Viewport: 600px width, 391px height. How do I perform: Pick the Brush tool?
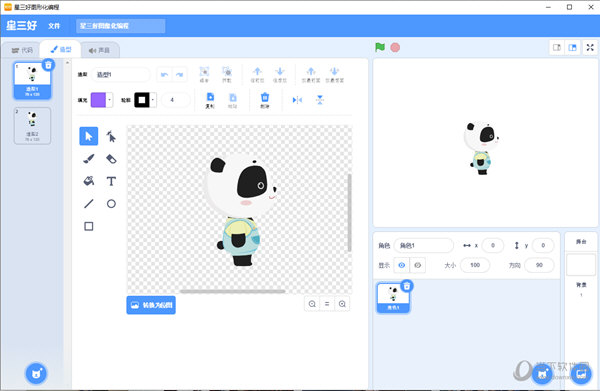pos(88,159)
